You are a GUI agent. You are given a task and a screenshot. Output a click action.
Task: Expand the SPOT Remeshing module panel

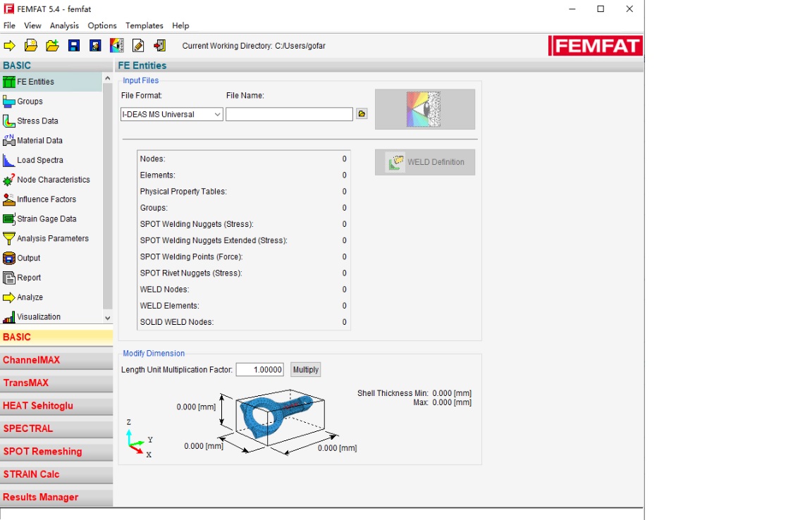(x=56, y=452)
